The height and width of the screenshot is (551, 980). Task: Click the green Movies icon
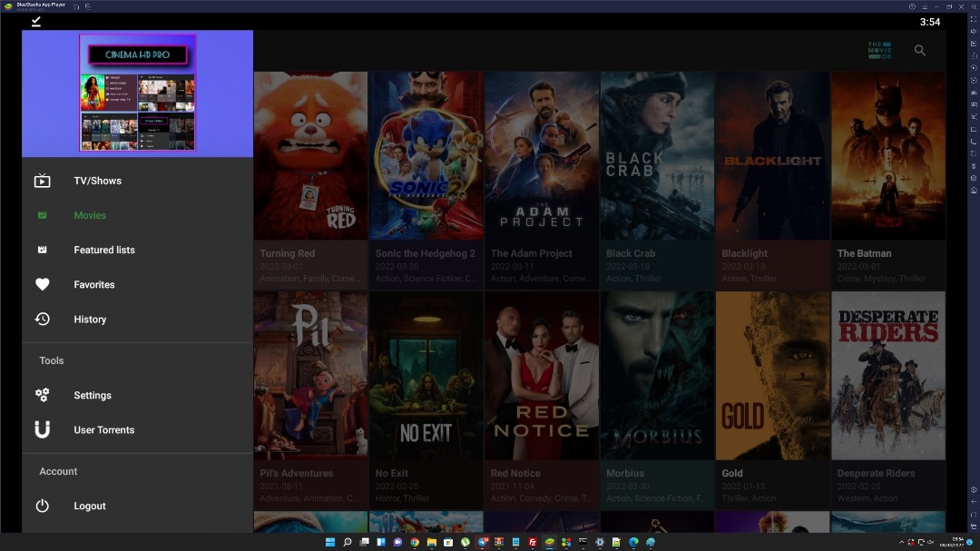click(42, 215)
